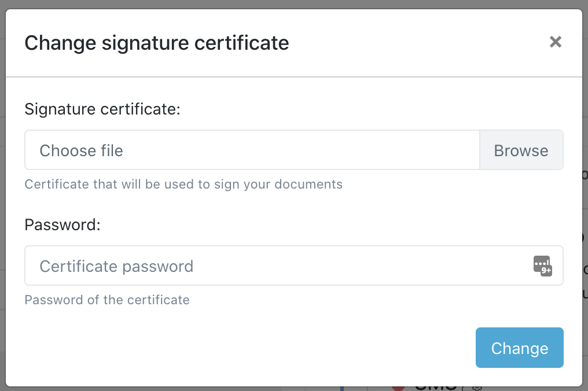This screenshot has height=391, width=588.
Task: Click 'Password of the certificate' hint text
Action: pos(107,300)
